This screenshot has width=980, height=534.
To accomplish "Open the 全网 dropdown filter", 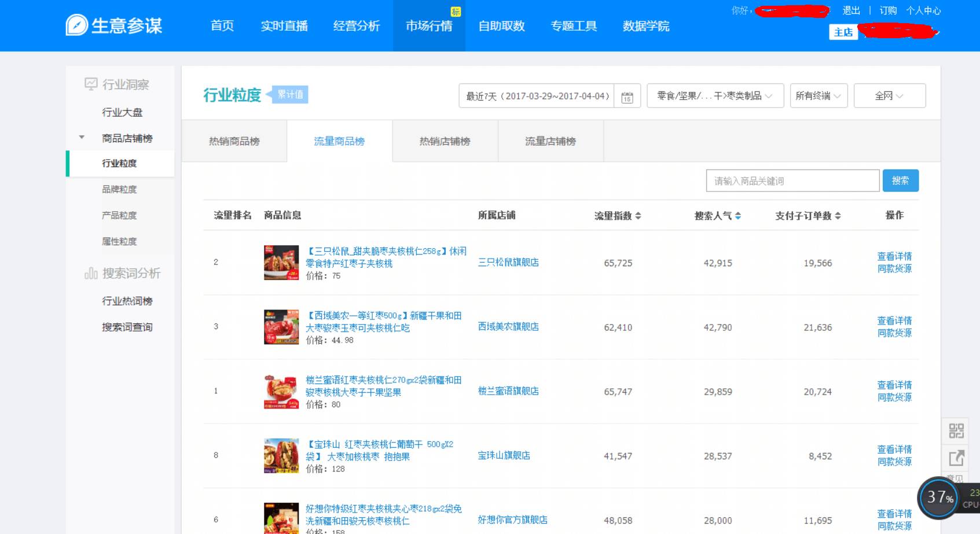I will point(889,95).
